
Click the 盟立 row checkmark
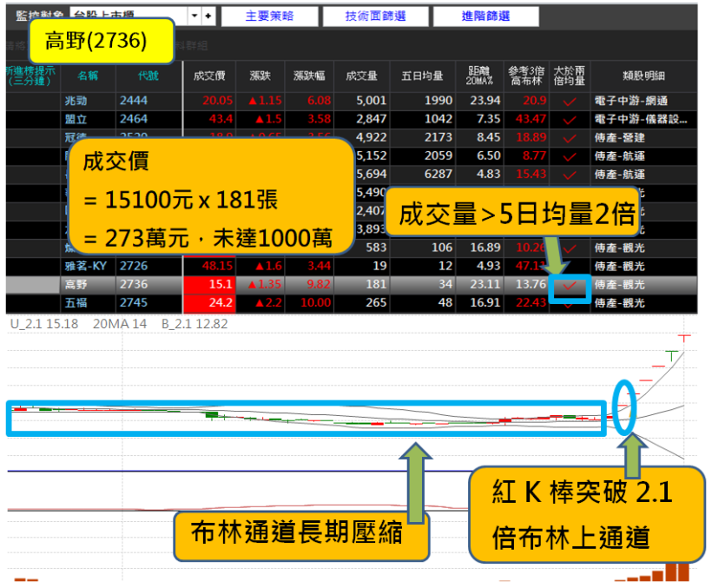[570, 120]
